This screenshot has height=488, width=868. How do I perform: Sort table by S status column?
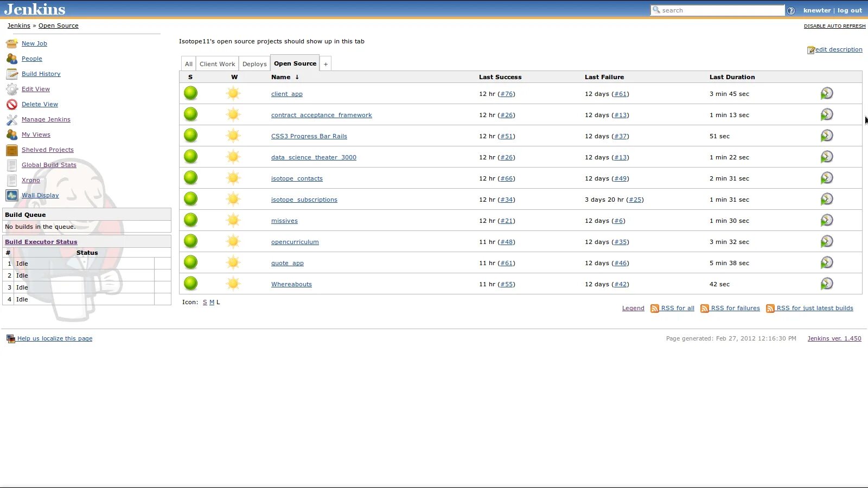pyautogui.click(x=190, y=77)
